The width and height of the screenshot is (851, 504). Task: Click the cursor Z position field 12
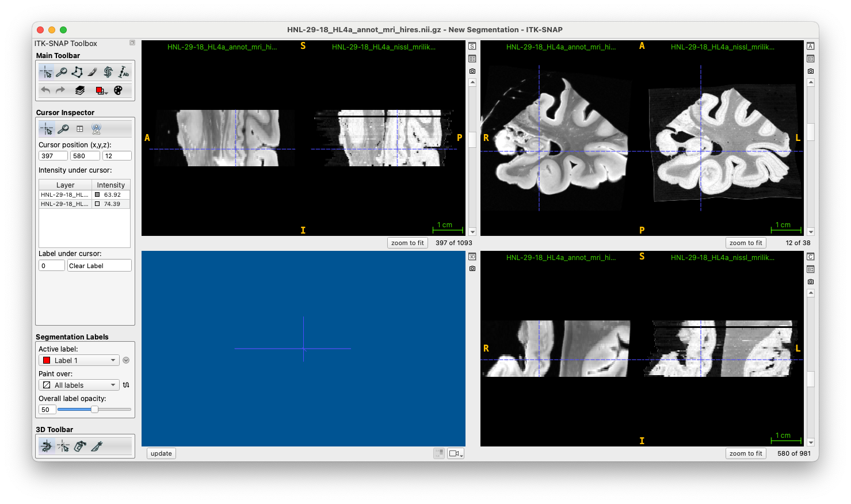pos(117,156)
